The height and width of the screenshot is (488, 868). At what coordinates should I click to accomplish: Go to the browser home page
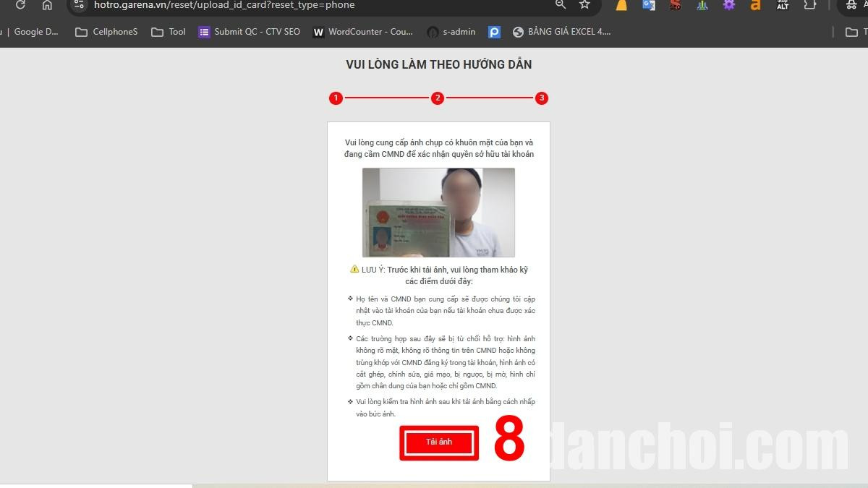coord(47,5)
